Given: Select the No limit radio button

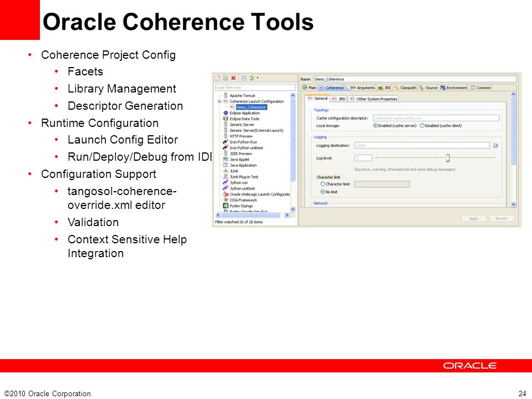Looking at the screenshot, I should (x=323, y=192).
